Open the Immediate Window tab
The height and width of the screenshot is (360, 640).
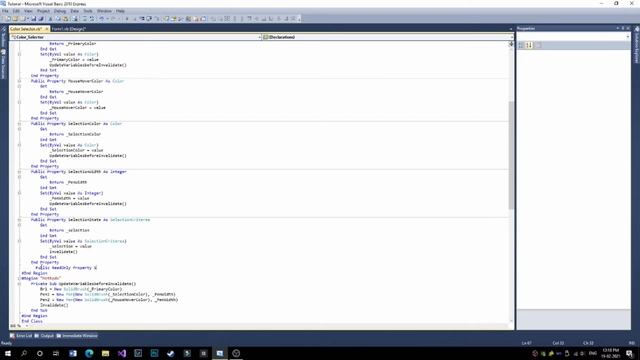pos(77,336)
